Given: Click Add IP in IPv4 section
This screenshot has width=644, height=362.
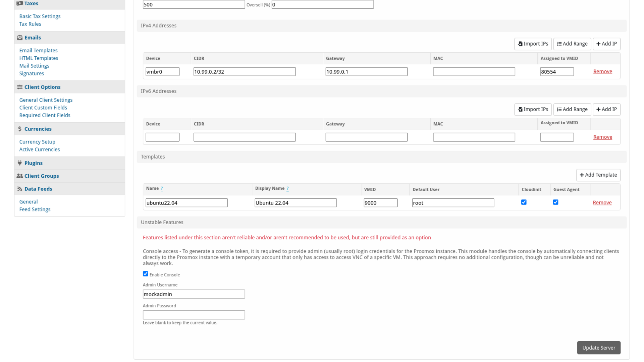Looking at the screenshot, I should pos(607,44).
